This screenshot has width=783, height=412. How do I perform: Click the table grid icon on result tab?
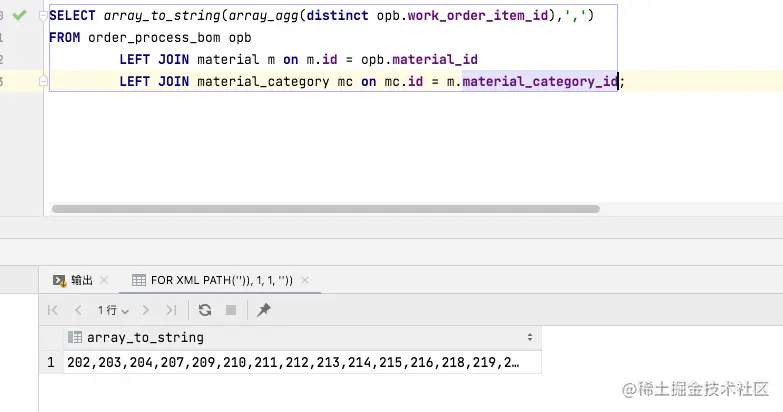(138, 280)
